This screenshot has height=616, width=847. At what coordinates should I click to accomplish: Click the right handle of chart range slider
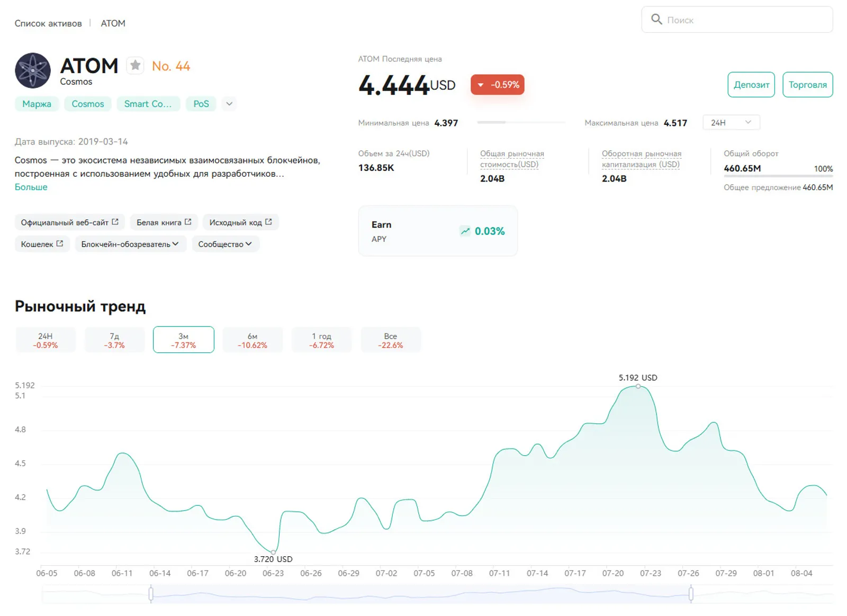coord(691,594)
